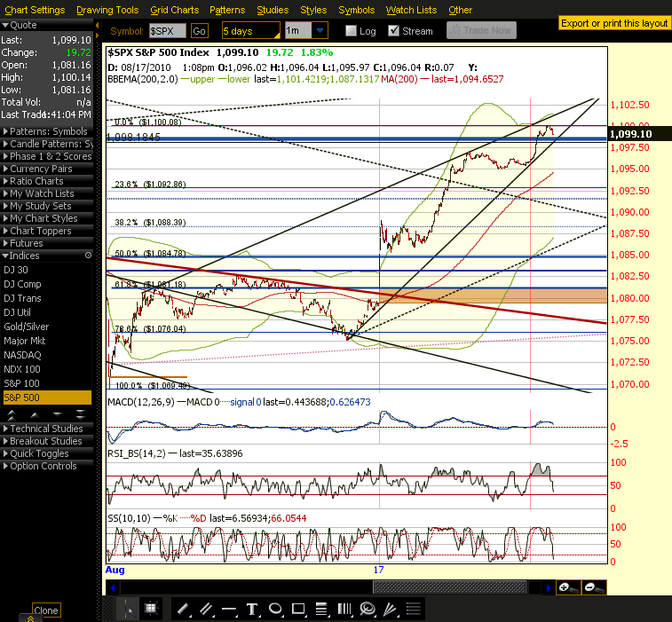Collapse the left sidebar with orange arrow
The image size is (672, 622).
98,25
